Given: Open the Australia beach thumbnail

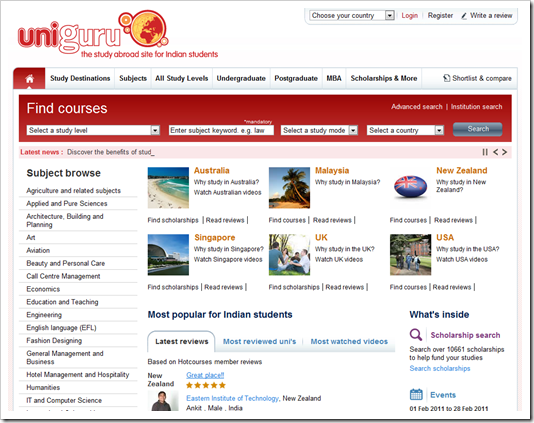Looking at the screenshot, I should pyautogui.click(x=168, y=188).
